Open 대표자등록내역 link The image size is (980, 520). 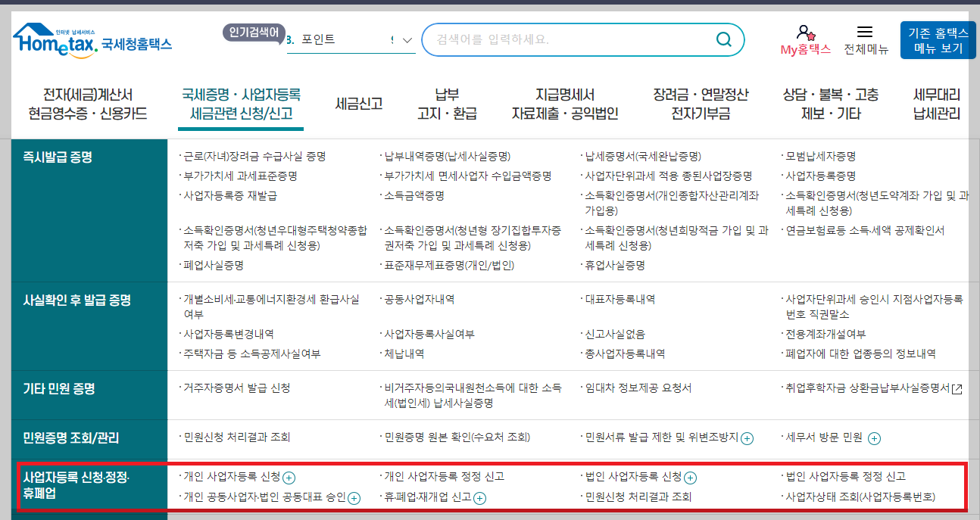tap(620, 299)
